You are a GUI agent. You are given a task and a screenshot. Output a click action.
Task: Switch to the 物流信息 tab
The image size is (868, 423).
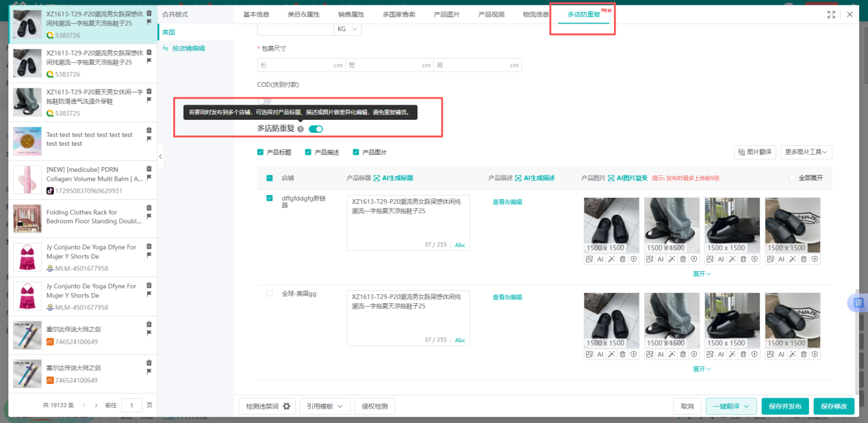[535, 14]
